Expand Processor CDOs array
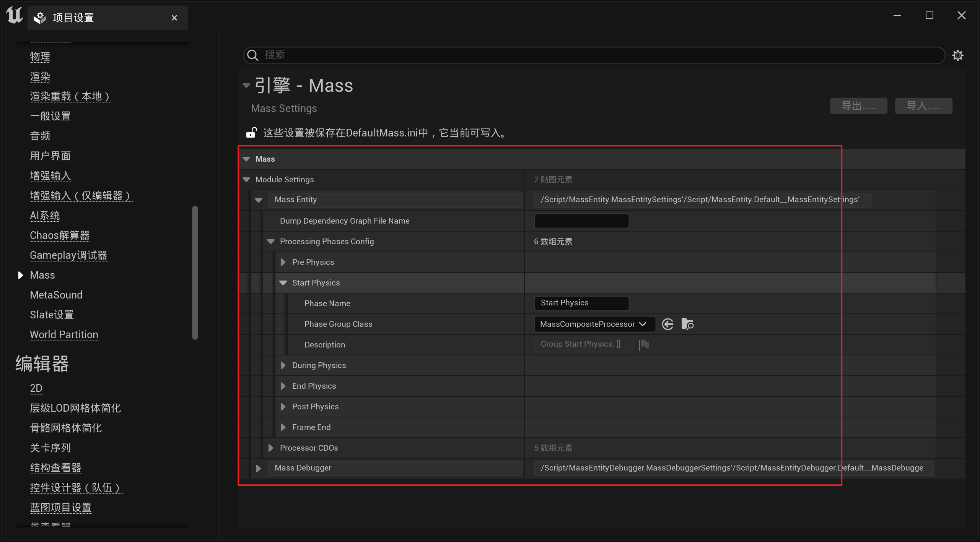 click(271, 448)
